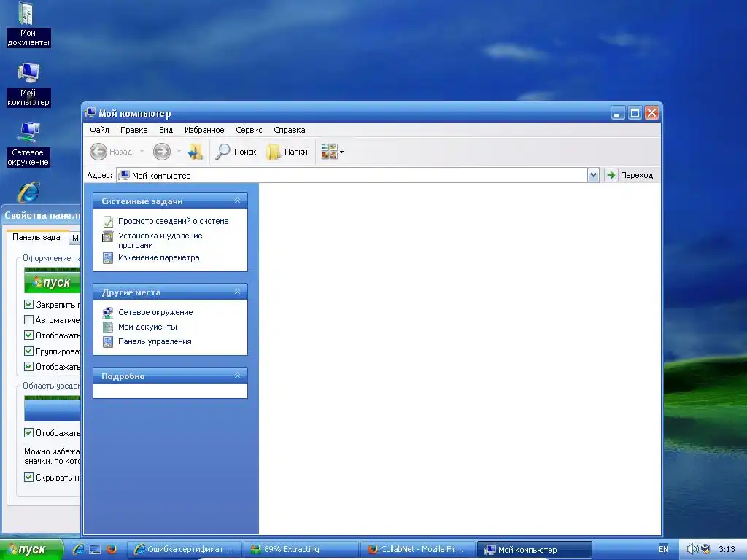Click EN language indicator in tray
The image size is (747, 560).
[x=664, y=550]
